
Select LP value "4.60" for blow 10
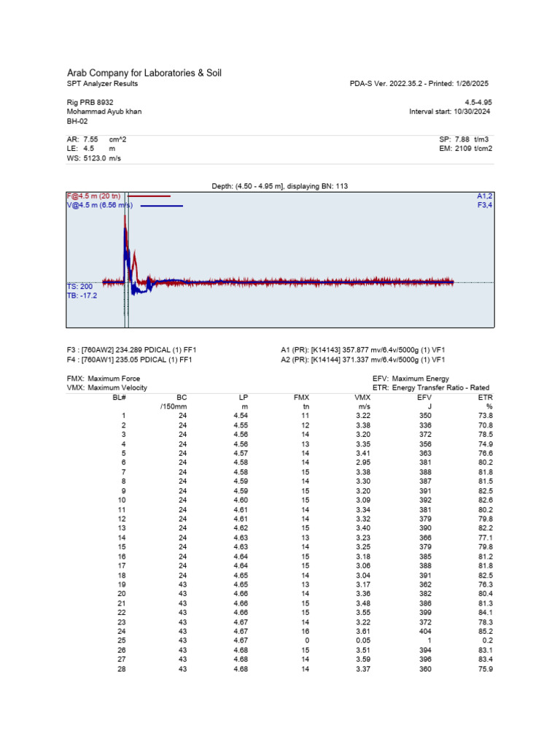(241, 500)
